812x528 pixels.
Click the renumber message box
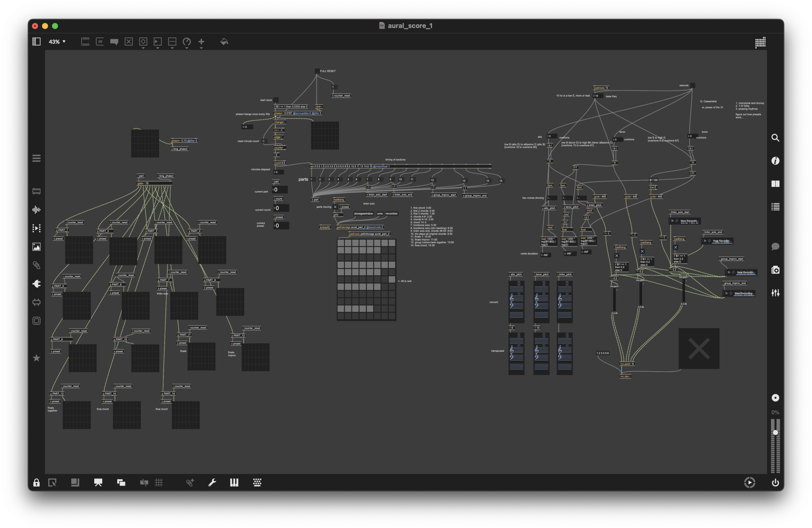(x=391, y=213)
